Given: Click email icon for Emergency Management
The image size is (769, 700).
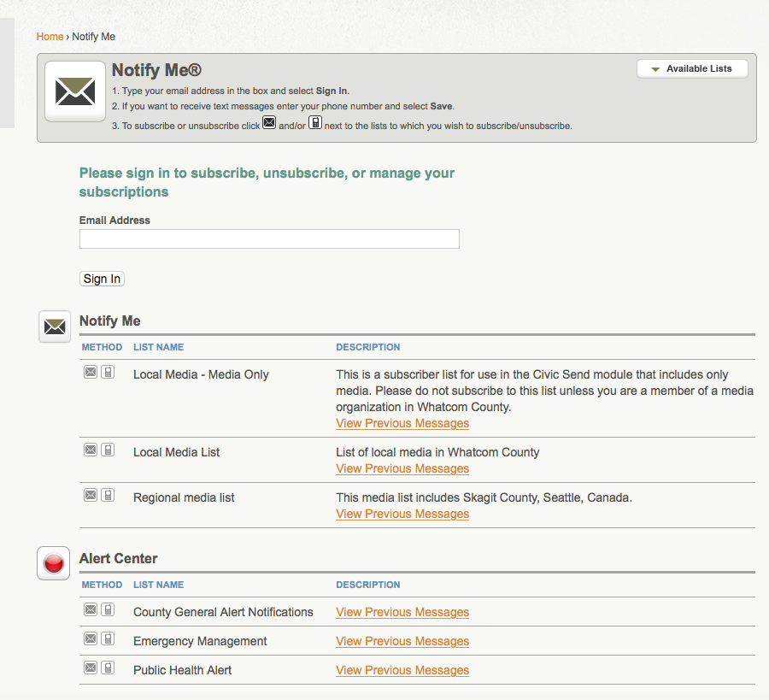Looking at the screenshot, I should 91,638.
